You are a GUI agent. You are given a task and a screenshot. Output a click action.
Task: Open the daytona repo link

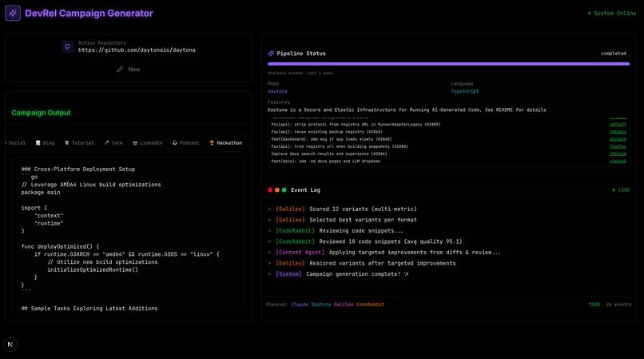[x=277, y=91]
